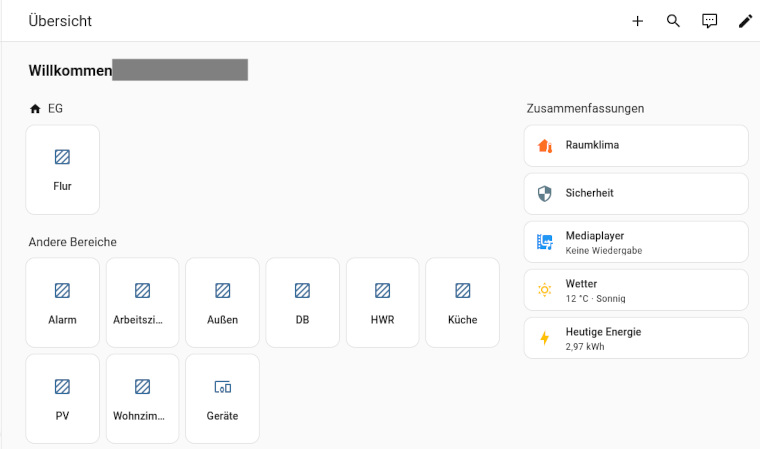Click the plus add icon in header

click(x=637, y=21)
